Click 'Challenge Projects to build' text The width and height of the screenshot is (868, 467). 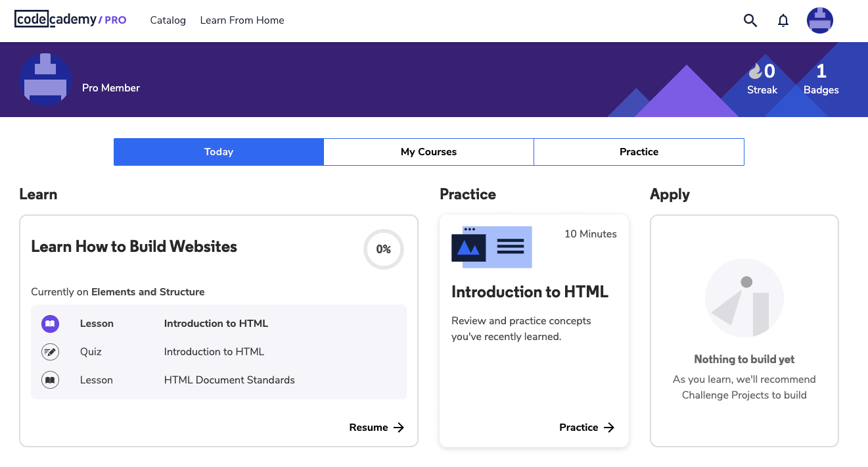click(744, 395)
